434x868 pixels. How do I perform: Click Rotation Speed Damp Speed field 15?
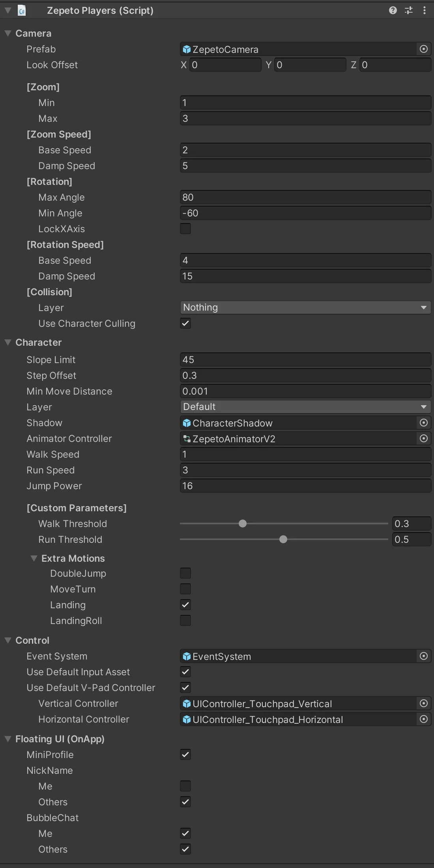click(305, 276)
